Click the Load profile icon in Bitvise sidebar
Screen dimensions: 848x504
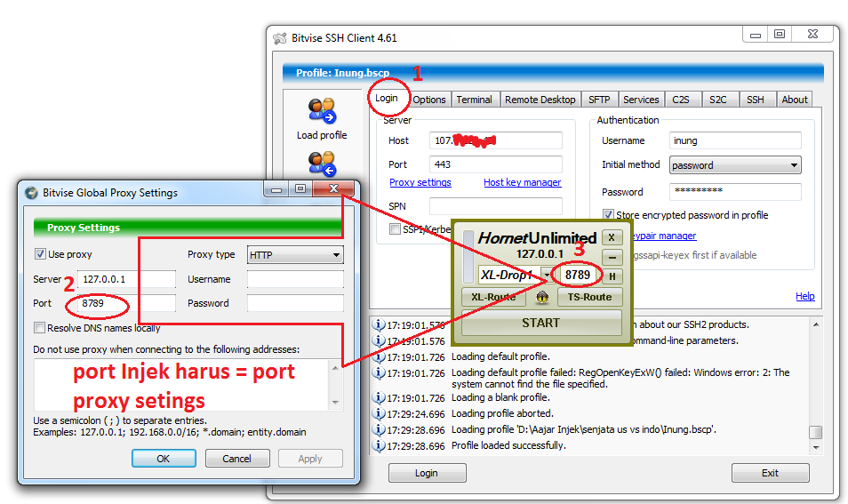tap(323, 110)
